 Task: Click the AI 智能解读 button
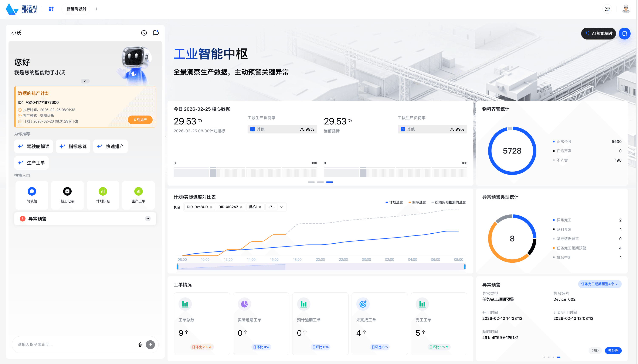[598, 34]
